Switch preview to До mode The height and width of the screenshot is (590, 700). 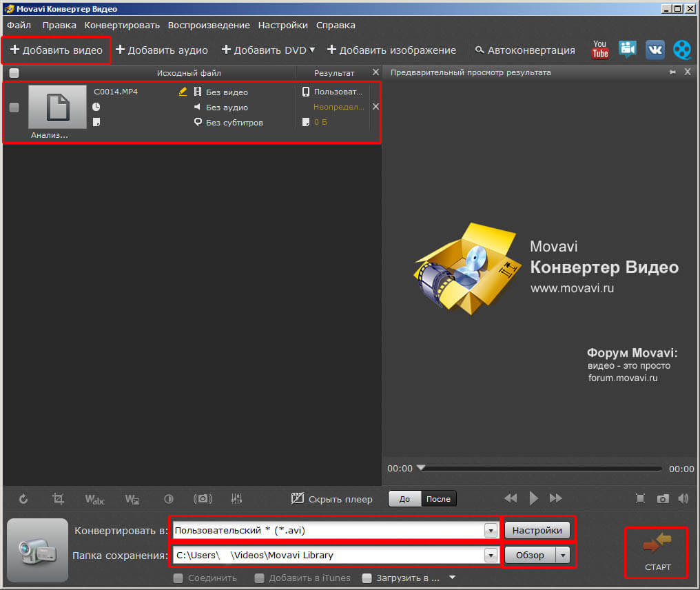[x=404, y=499]
